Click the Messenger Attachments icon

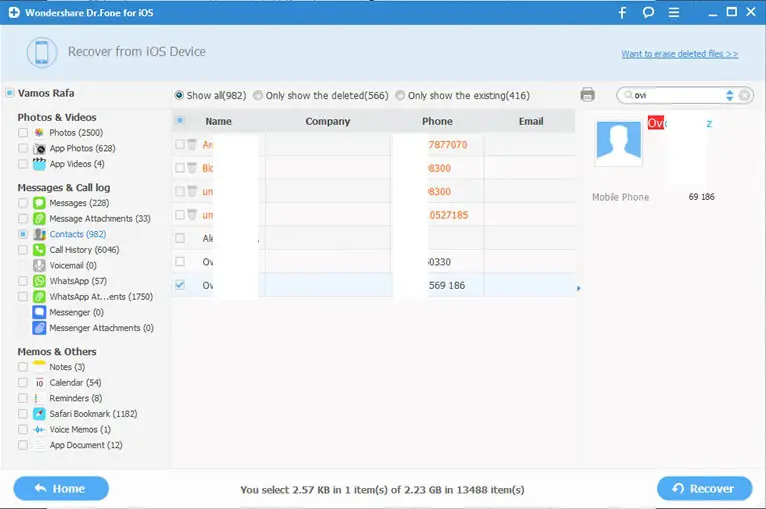pos(39,328)
